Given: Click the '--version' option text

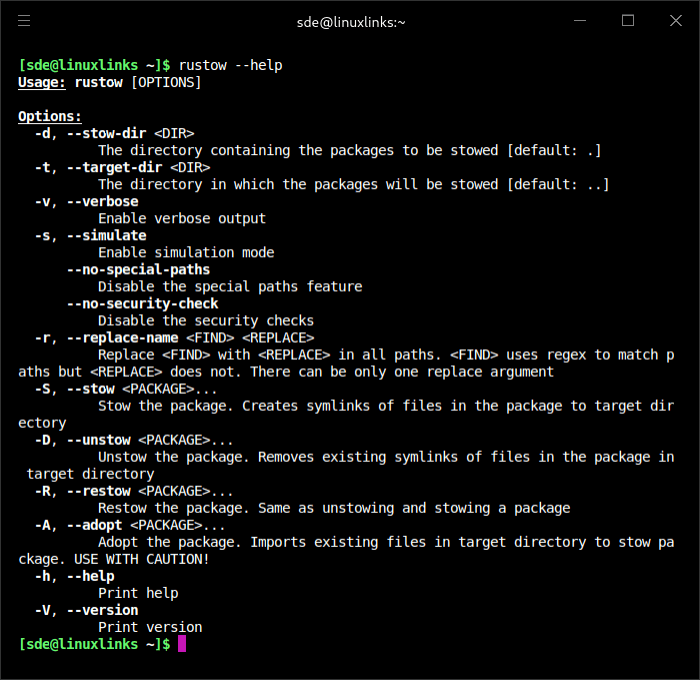Looking at the screenshot, I should (x=102, y=610).
